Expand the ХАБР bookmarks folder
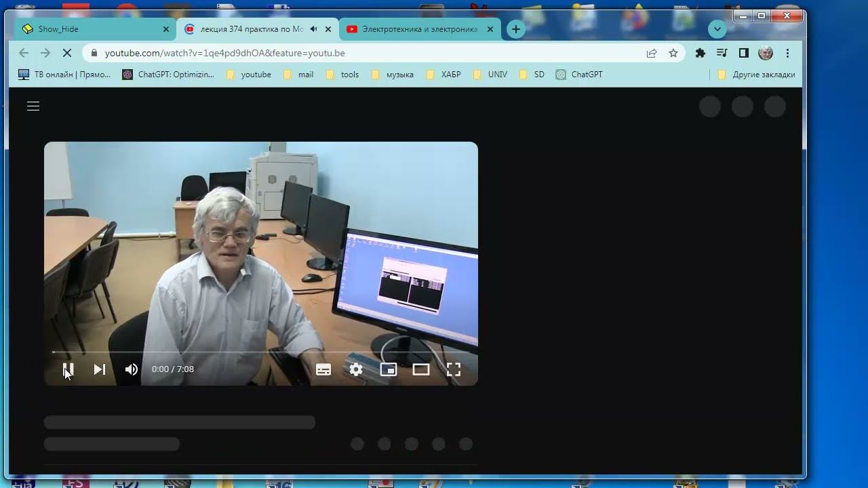The width and height of the screenshot is (868, 488). 443,75
